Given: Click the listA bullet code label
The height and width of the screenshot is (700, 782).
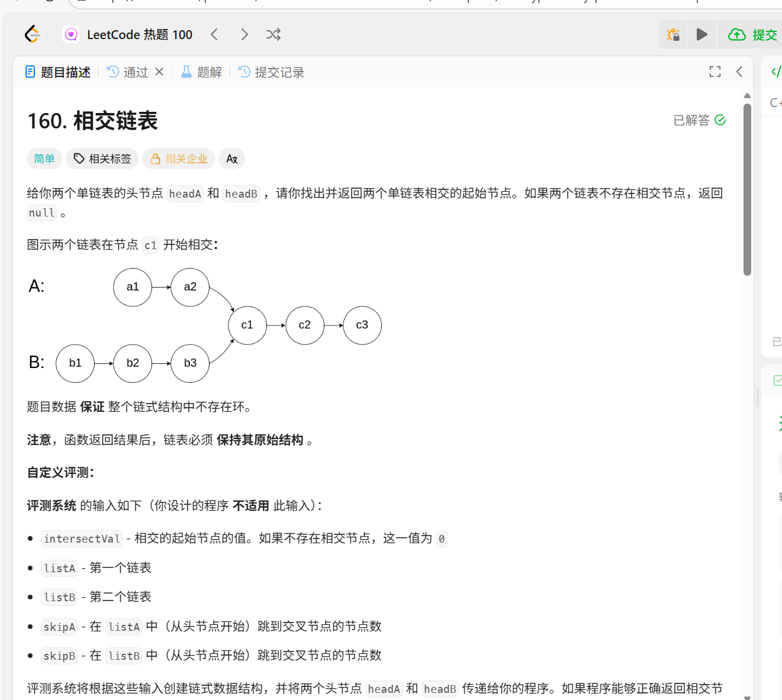Looking at the screenshot, I should pos(59,568).
